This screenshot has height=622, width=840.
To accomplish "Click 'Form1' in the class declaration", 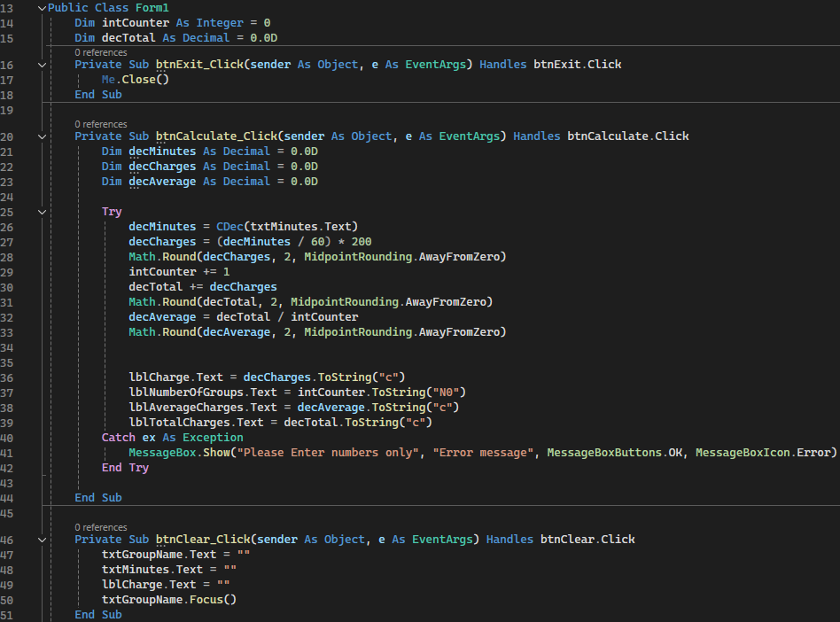I will click(152, 8).
